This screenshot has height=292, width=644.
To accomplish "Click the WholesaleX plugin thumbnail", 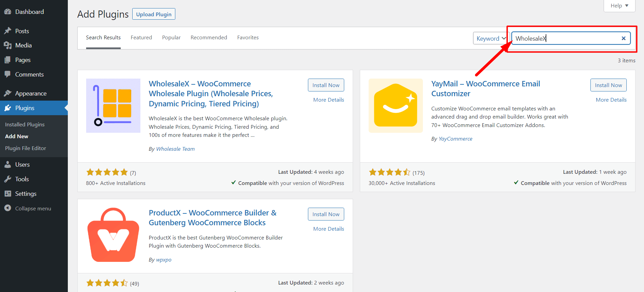I will pos(113,106).
